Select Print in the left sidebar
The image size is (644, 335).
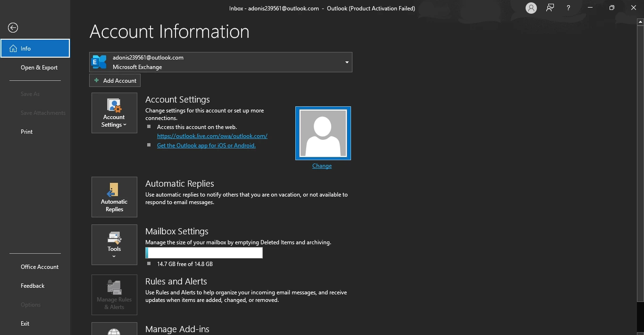[27, 132]
